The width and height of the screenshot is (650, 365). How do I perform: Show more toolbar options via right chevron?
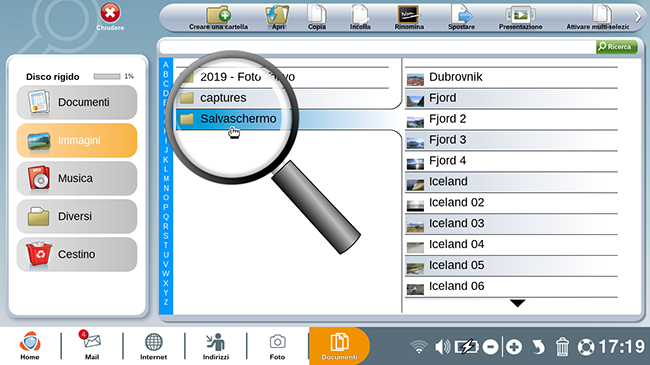(x=638, y=17)
